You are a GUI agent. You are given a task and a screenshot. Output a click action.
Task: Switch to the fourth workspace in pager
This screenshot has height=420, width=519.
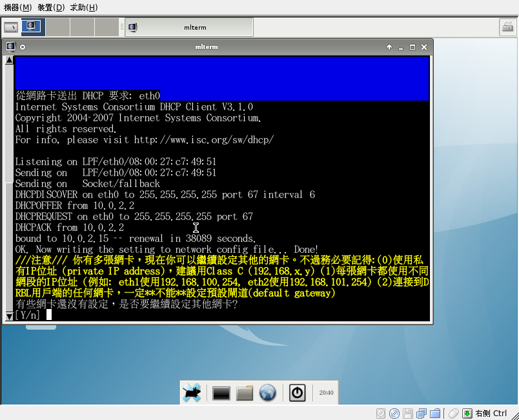click(x=107, y=27)
